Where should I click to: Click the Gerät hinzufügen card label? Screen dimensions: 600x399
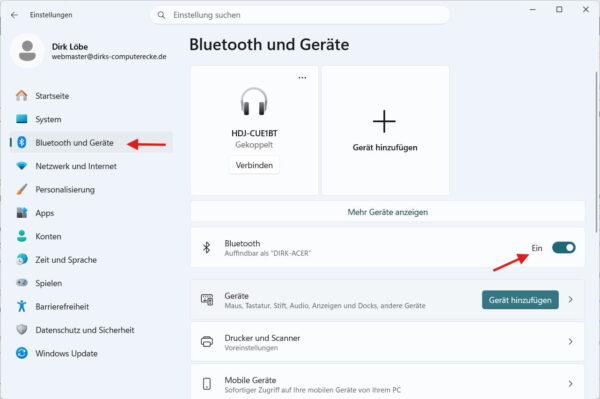[385, 147]
